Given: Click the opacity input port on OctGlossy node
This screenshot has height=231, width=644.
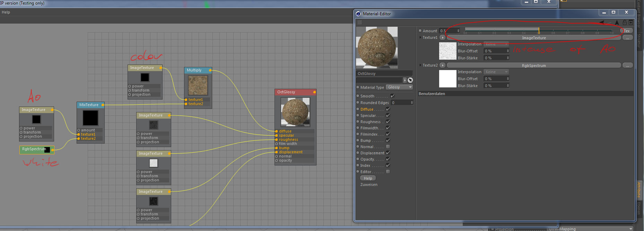Looking at the screenshot, I should click(x=276, y=161).
